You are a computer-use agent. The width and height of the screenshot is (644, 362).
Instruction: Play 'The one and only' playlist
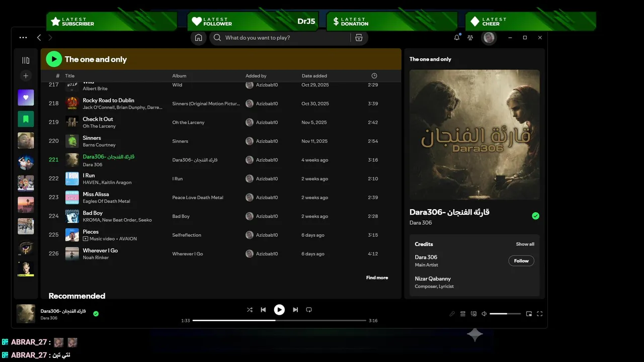pos(54,59)
